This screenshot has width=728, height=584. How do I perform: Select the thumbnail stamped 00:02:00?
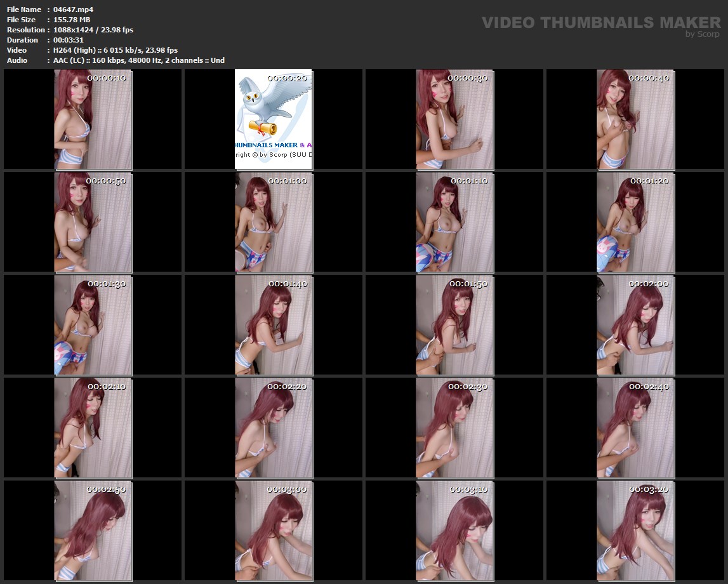pyautogui.click(x=635, y=325)
